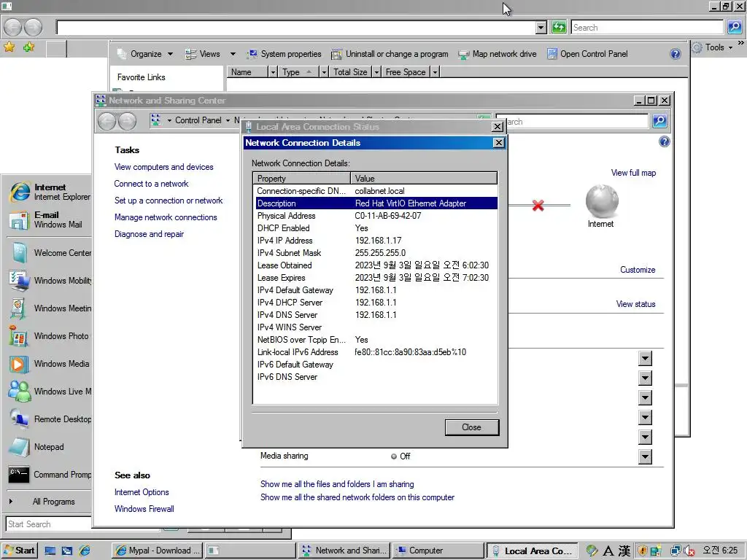The height and width of the screenshot is (560, 747).
Task: Click Show me all files and folders I am sharing
Action: click(337, 484)
